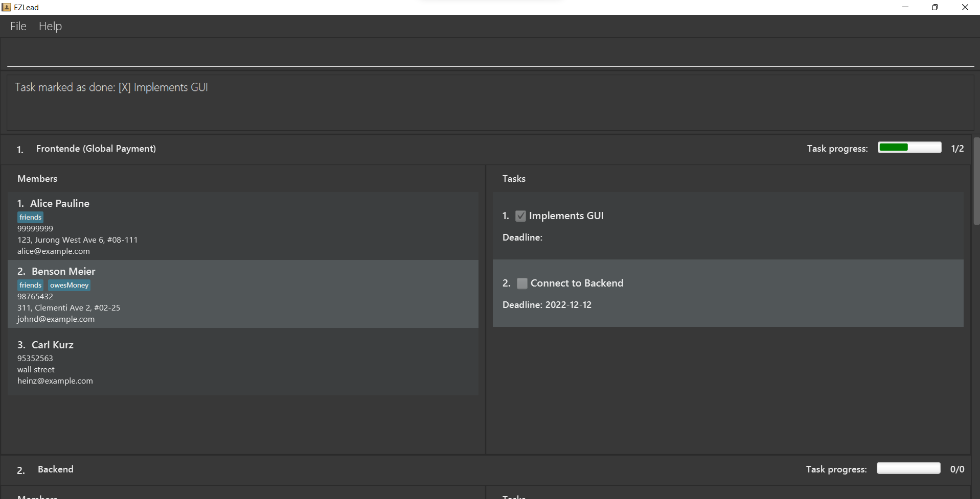Screen dimensions: 980x499
Task: Select member Alice Pauline
Action: click(x=243, y=226)
